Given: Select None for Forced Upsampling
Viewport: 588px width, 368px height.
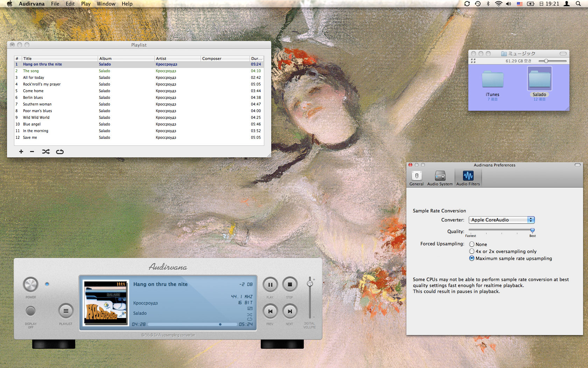Looking at the screenshot, I should point(472,244).
